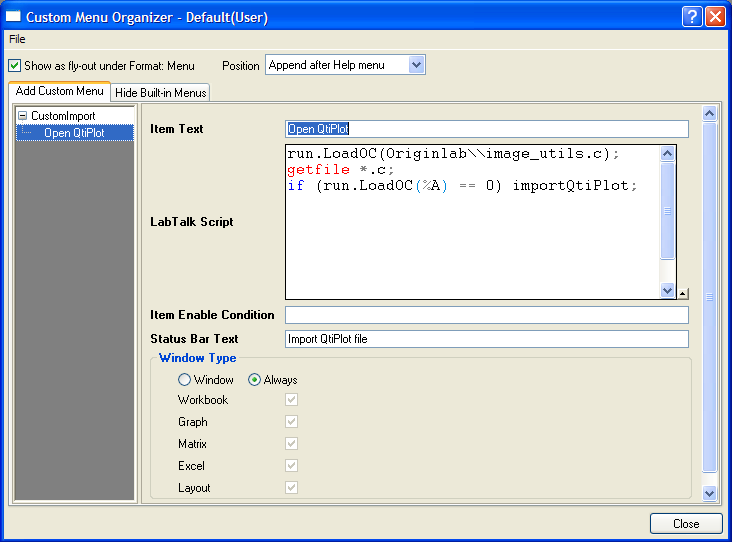Toggle the Workbook checkbox
This screenshot has height=542, width=732.
point(291,400)
